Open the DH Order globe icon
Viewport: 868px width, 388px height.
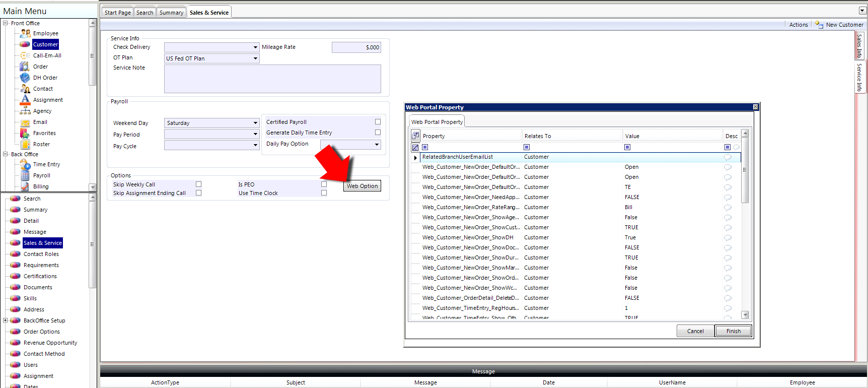point(25,78)
